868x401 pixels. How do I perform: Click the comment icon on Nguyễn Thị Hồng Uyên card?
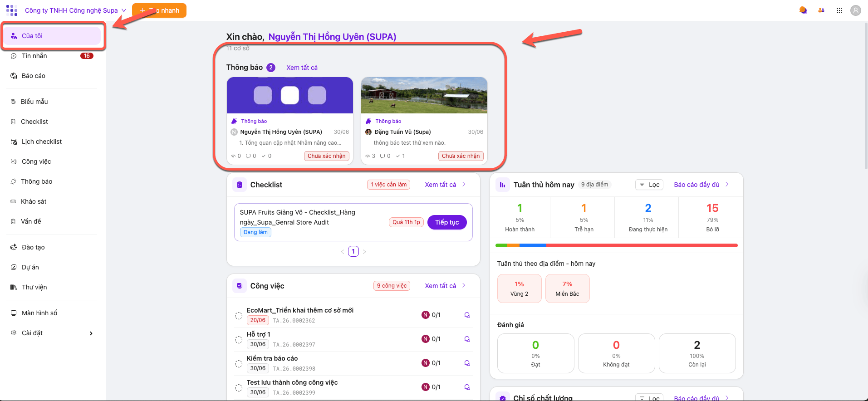tap(248, 156)
